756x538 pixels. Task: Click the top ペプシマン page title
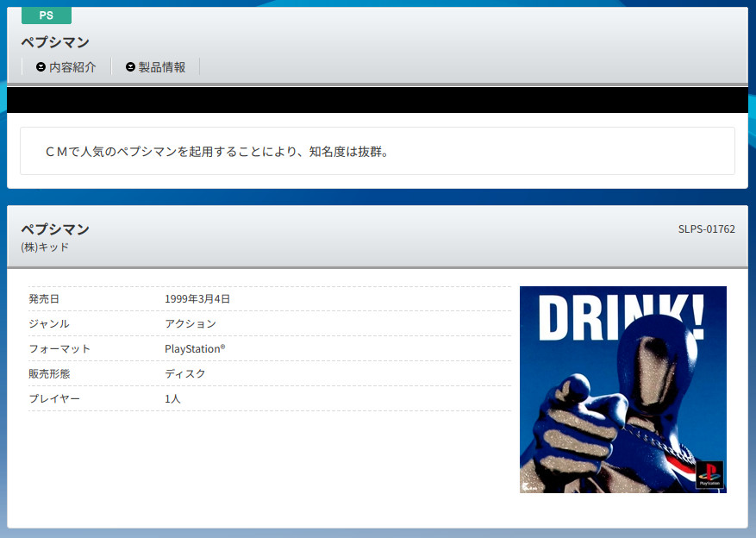pos(55,42)
